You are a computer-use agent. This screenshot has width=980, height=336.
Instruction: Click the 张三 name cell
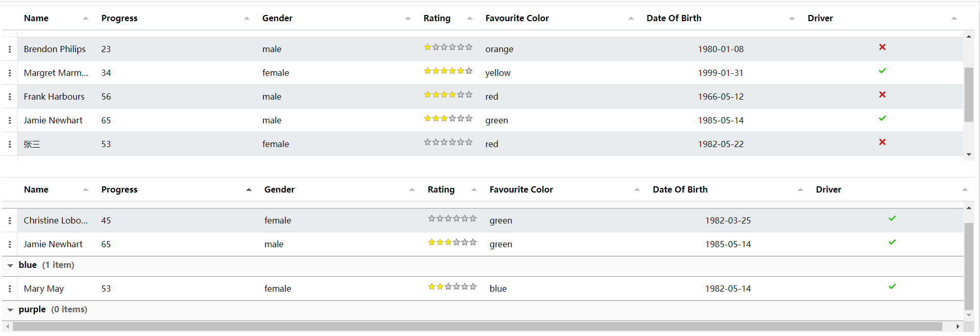32,144
